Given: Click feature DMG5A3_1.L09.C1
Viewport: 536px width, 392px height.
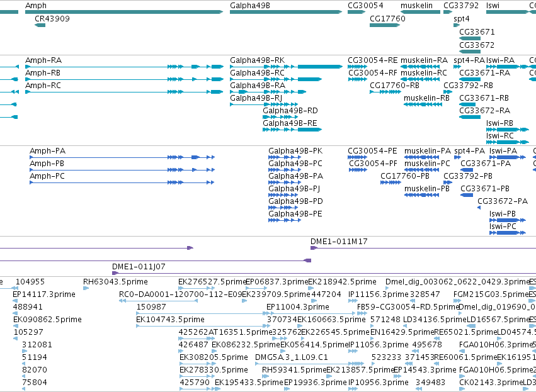Looking at the screenshot, I should click(x=309, y=364).
